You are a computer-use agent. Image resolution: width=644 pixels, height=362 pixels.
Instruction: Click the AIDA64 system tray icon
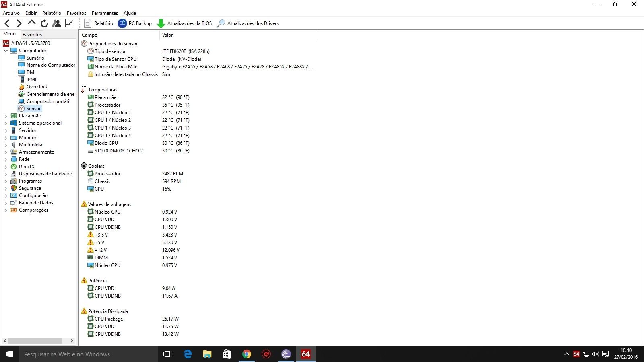576,354
